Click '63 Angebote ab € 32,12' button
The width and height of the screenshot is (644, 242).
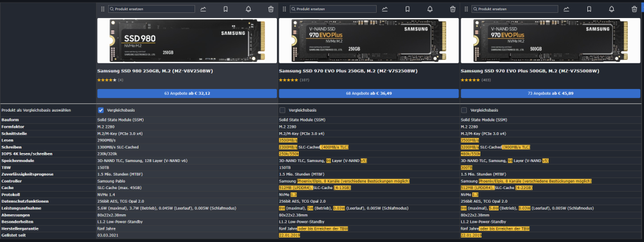click(187, 94)
